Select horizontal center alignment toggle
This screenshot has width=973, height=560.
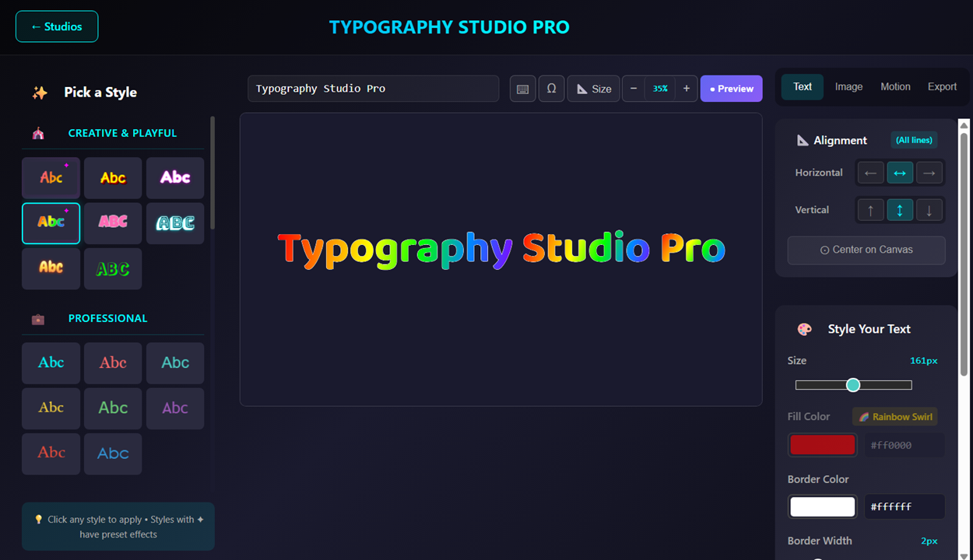900,173
